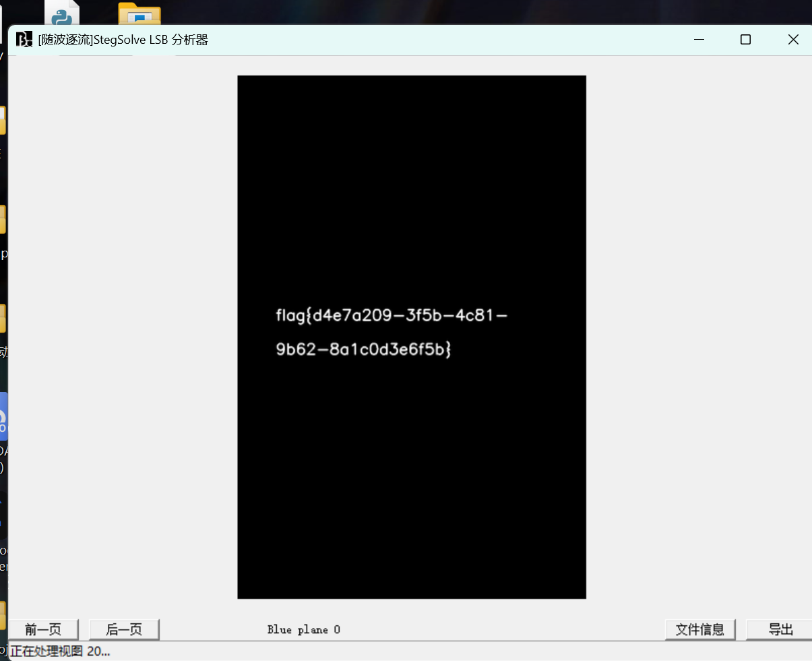
Task: Click the blue application icon on the desktop edge
Action: [x=3, y=416]
